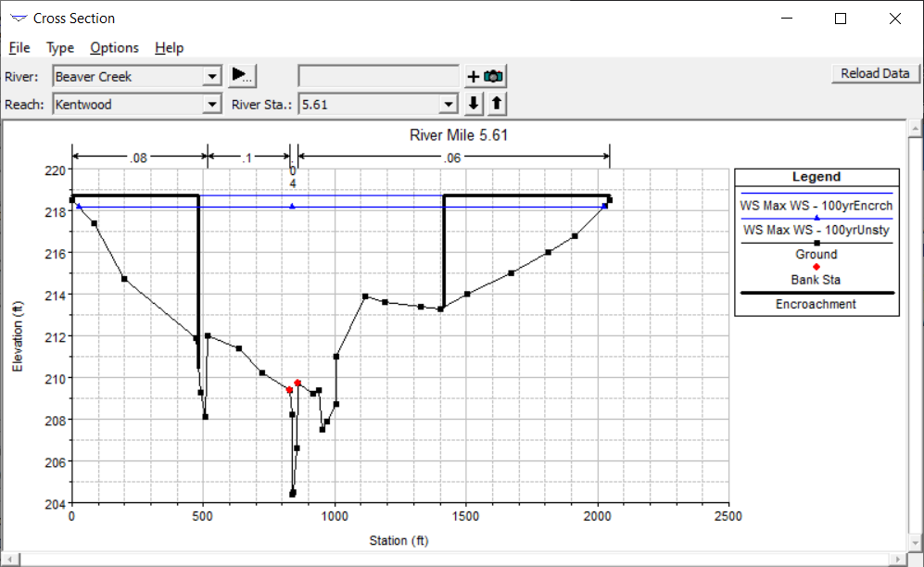Click the empty text field beside camera button
The width and height of the screenshot is (924, 567).
[378, 77]
